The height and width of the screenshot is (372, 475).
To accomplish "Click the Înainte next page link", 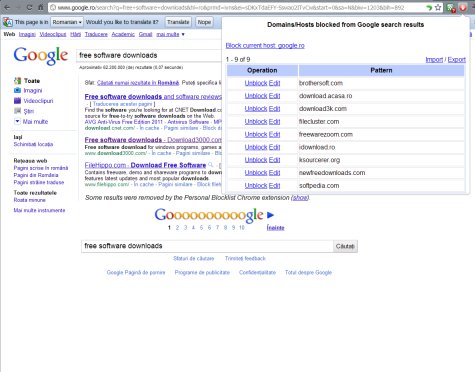I will tap(275, 228).
